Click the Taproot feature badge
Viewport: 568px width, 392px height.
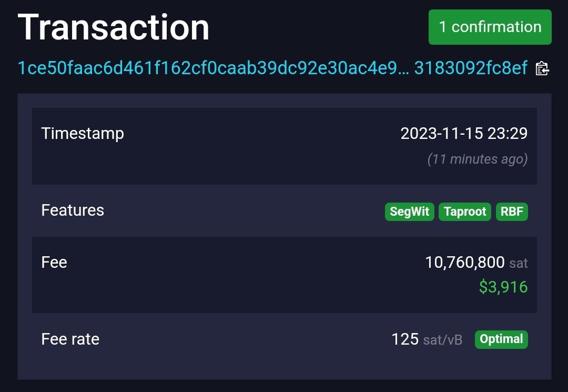coord(465,212)
